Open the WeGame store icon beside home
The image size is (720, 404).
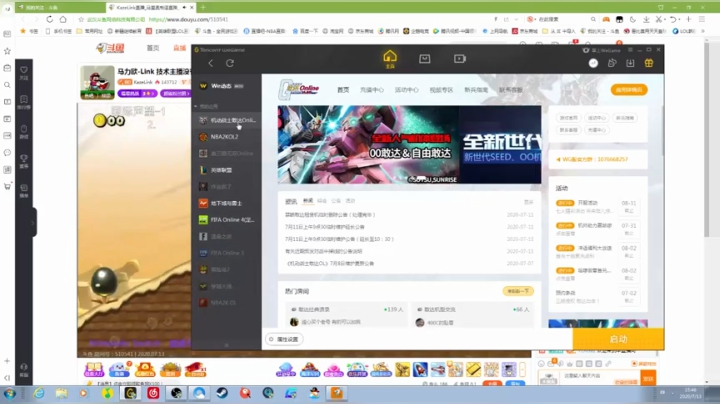tap(425, 59)
